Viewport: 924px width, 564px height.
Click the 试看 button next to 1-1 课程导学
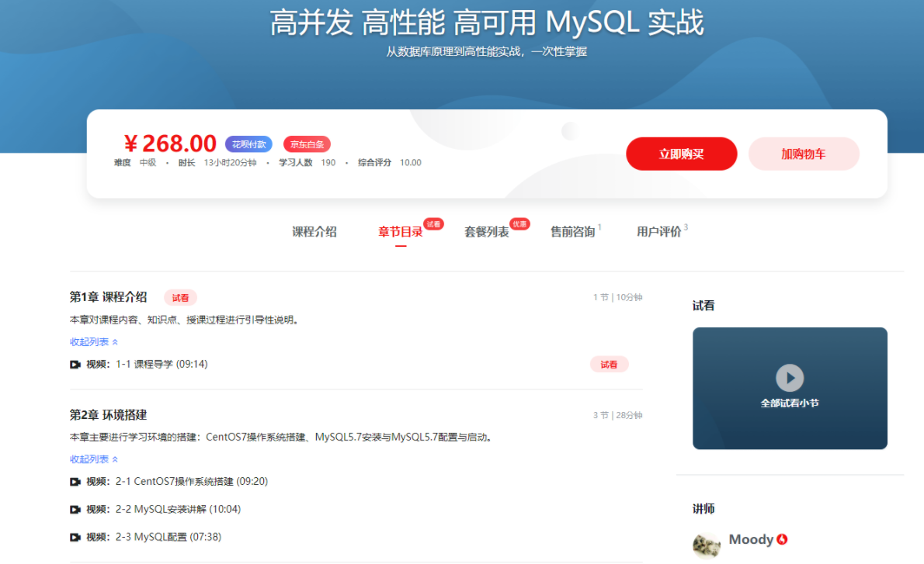click(x=610, y=363)
